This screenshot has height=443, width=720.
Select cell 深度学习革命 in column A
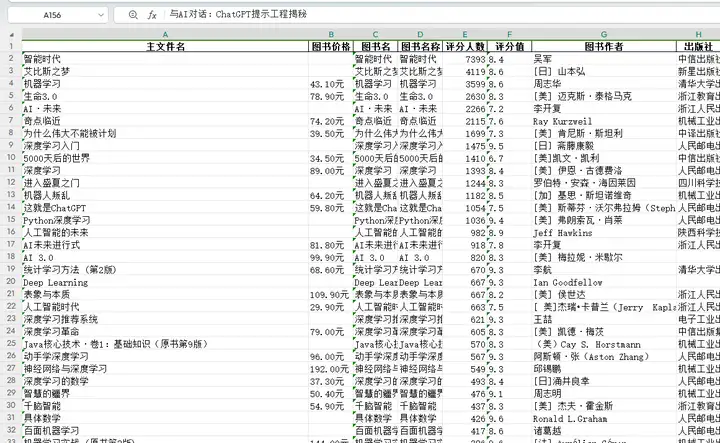(x=165, y=332)
